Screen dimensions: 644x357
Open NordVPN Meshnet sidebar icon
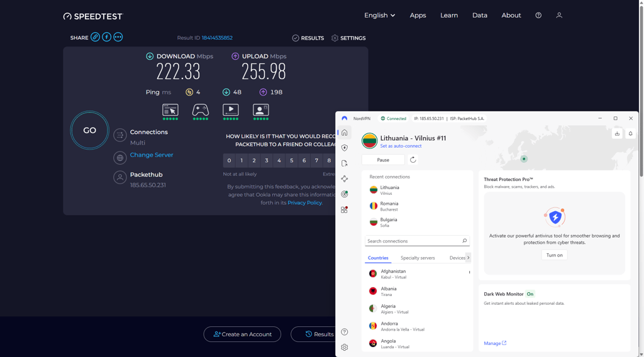coord(345,178)
